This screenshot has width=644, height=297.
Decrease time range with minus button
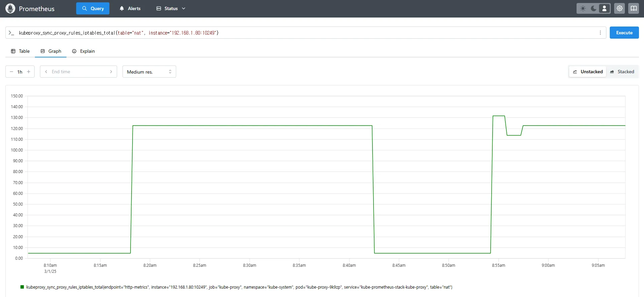coord(11,72)
